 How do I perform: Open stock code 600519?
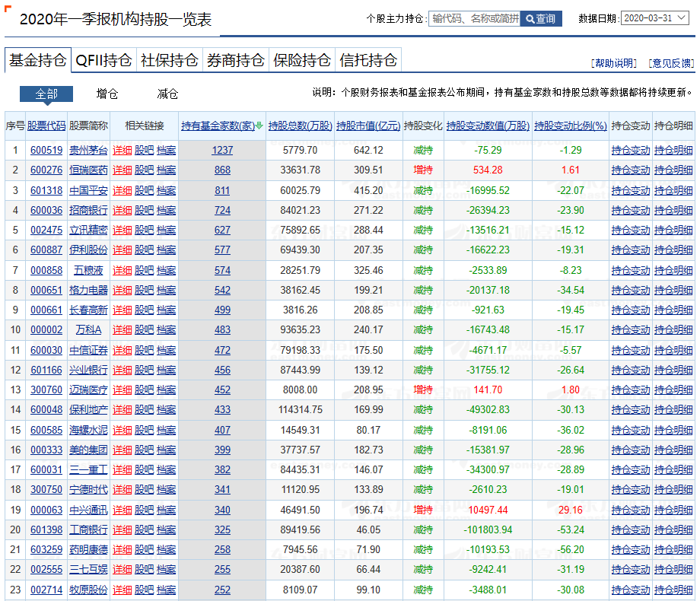[x=46, y=150]
